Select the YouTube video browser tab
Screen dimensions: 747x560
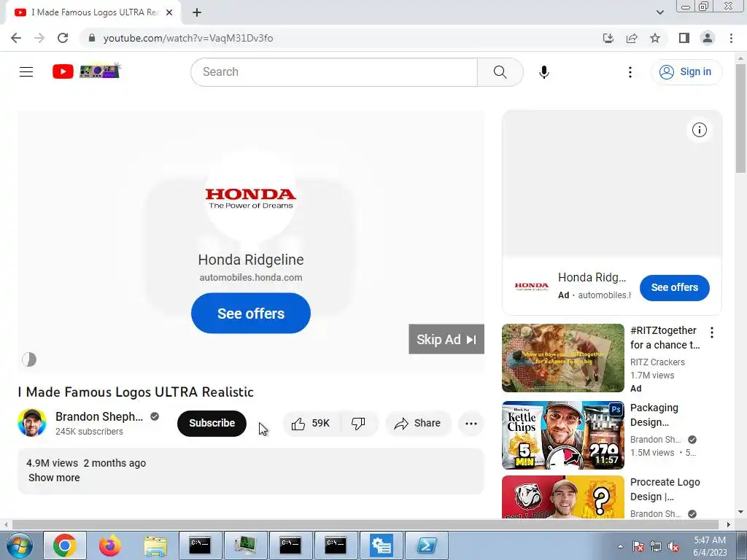click(x=93, y=12)
